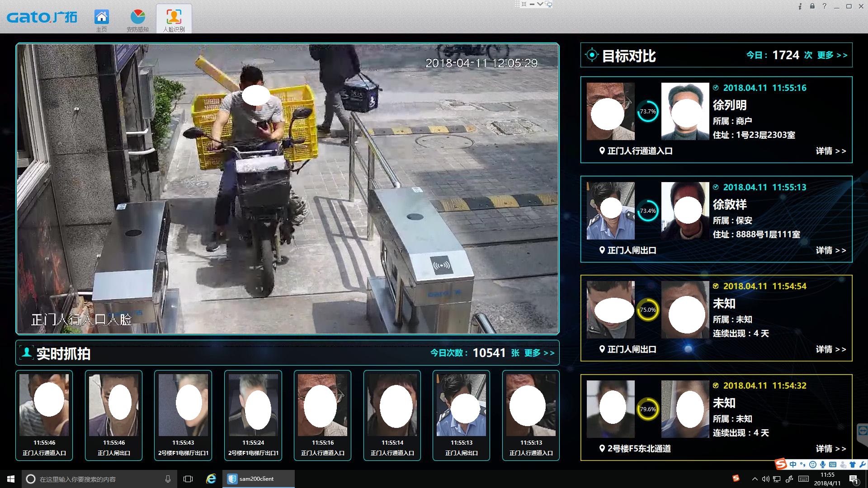Open 更多 link in 目标对比 header
868x488 pixels.
pyautogui.click(x=832, y=55)
